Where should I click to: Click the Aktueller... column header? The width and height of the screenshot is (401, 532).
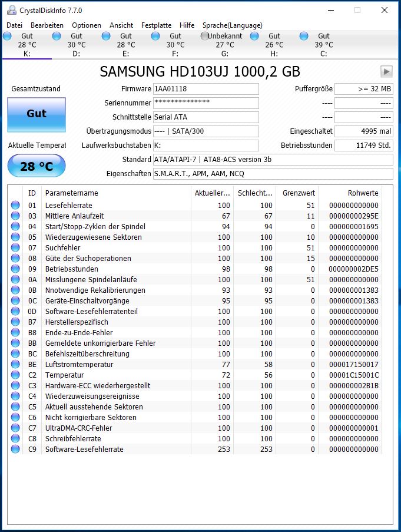pyautogui.click(x=212, y=193)
